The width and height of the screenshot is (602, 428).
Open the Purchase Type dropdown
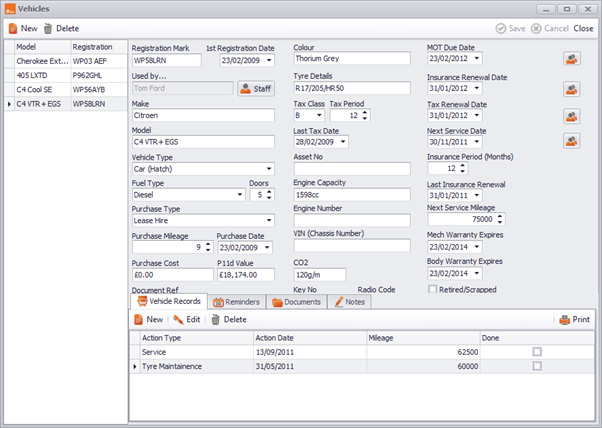269,220
